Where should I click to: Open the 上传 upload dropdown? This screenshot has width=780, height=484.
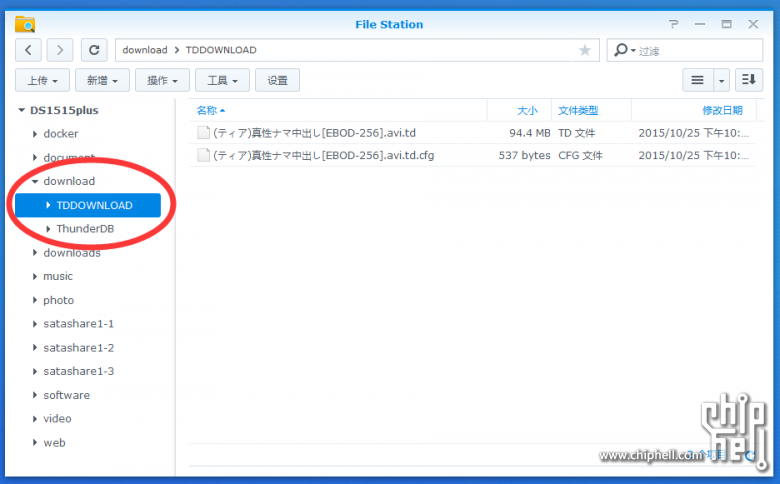pos(42,80)
